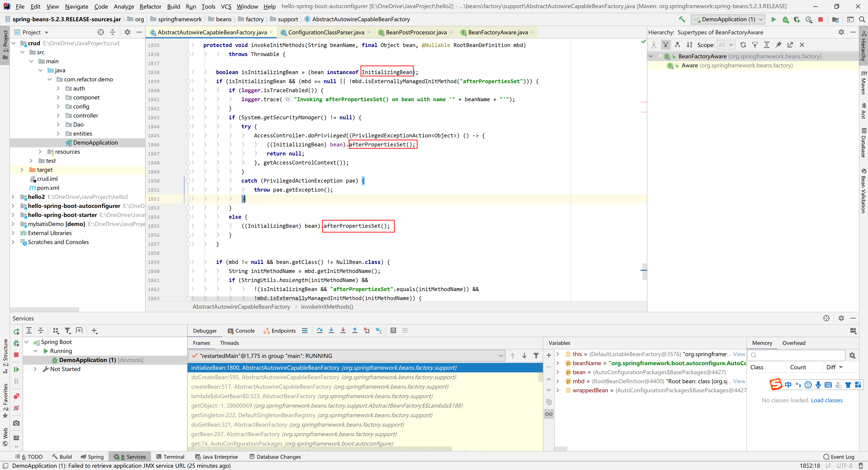Export hierarchy to text file icon
868x470 pixels.
(x=790, y=45)
